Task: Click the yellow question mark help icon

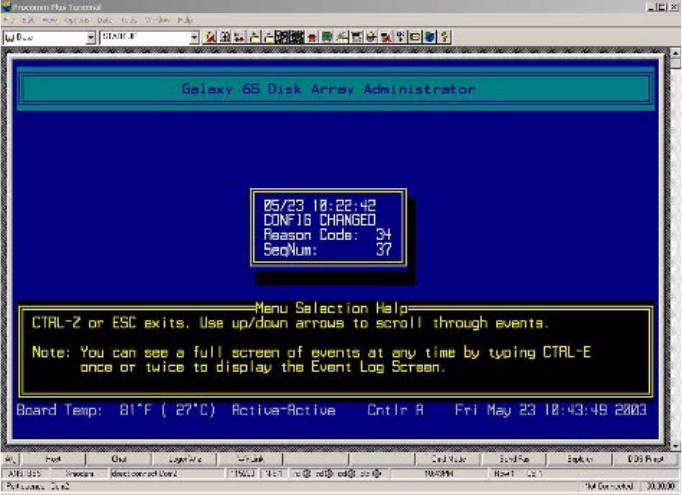Action: point(444,37)
